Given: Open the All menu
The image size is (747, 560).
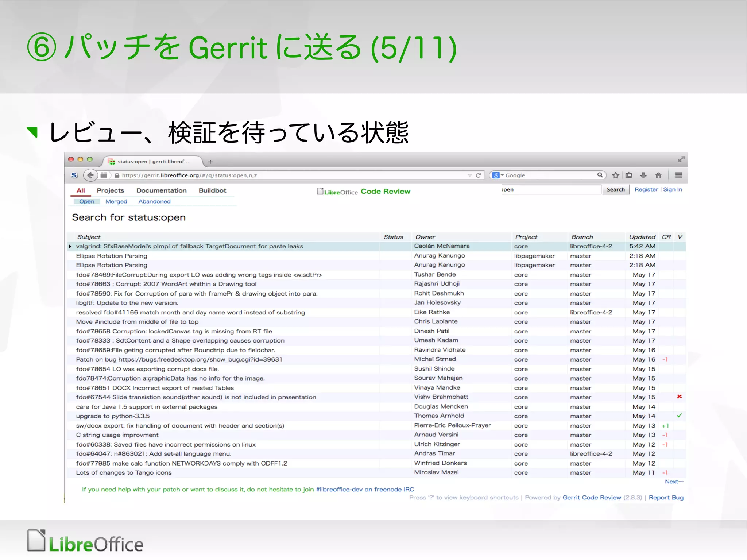Looking at the screenshot, I should pyautogui.click(x=81, y=190).
